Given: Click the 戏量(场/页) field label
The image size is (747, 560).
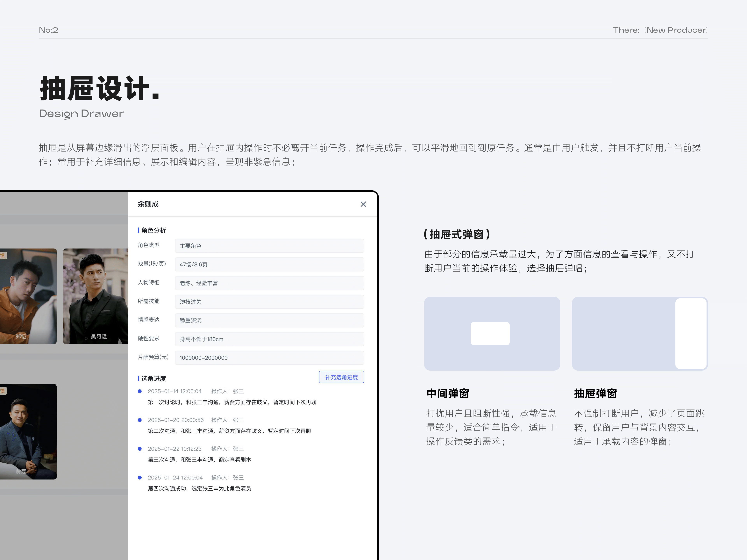Looking at the screenshot, I should pos(152,264).
